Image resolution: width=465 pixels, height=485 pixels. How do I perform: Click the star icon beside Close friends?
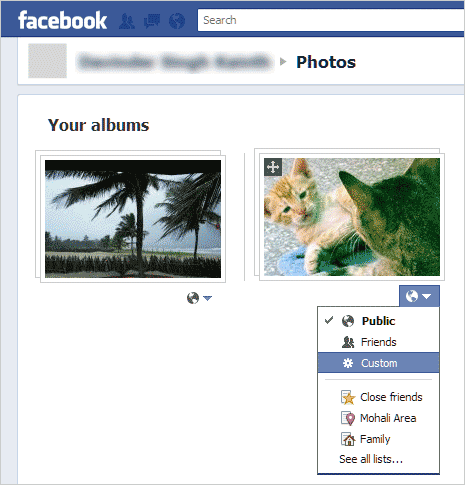click(x=348, y=397)
